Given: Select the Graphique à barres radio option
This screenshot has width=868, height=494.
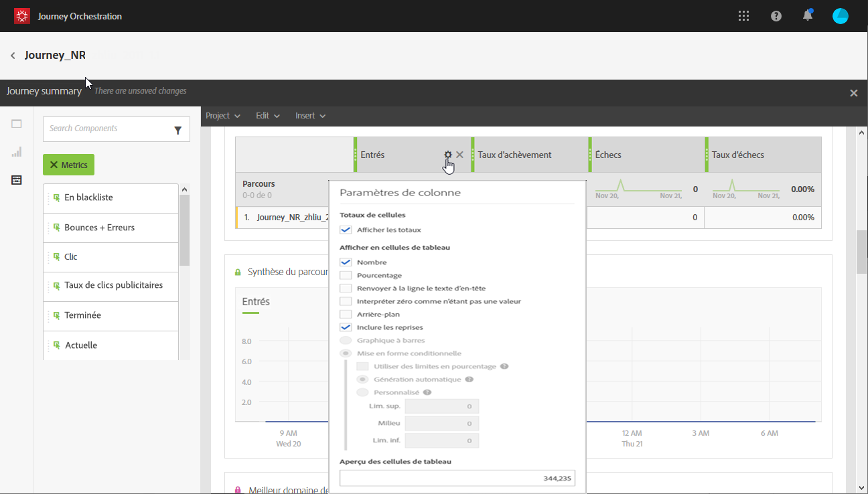Looking at the screenshot, I should coord(346,340).
